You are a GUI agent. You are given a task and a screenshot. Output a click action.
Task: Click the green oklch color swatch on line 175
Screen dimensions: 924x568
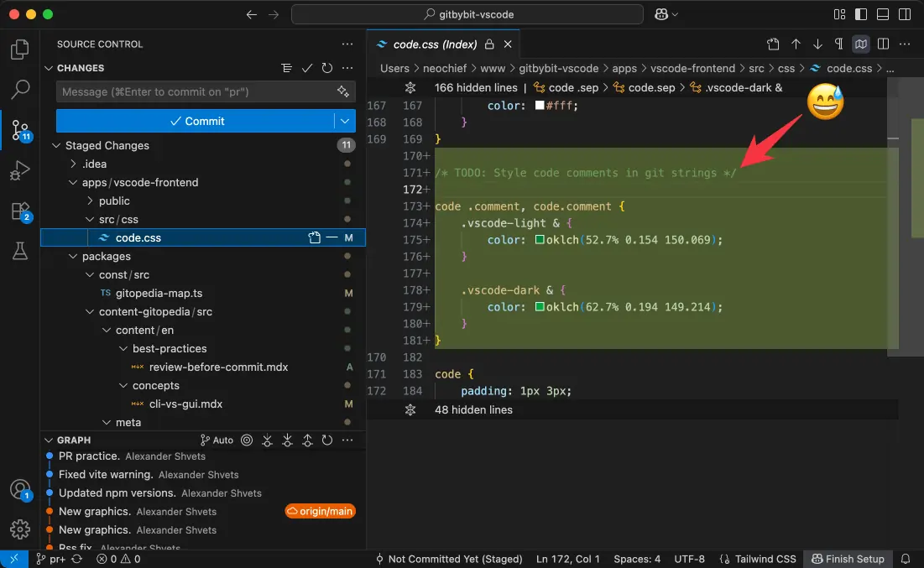(x=541, y=240)
